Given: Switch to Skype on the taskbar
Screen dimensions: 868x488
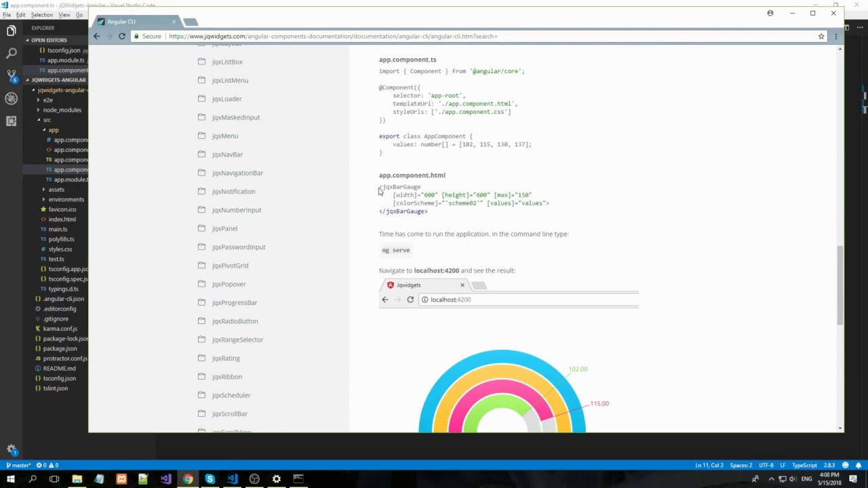Looking at the screenshot, I should pyautogui.click(x=210, y=479).
